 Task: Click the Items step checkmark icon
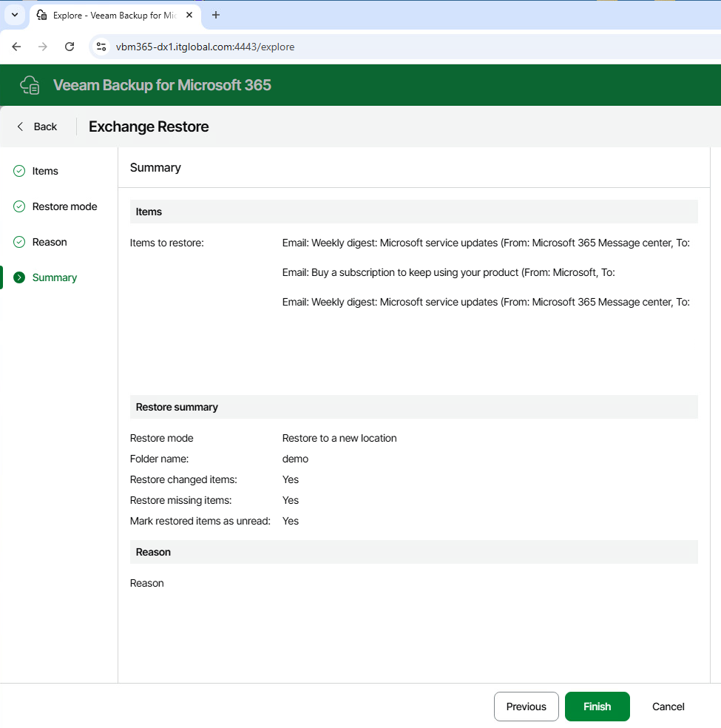click(x=19, y=171)
